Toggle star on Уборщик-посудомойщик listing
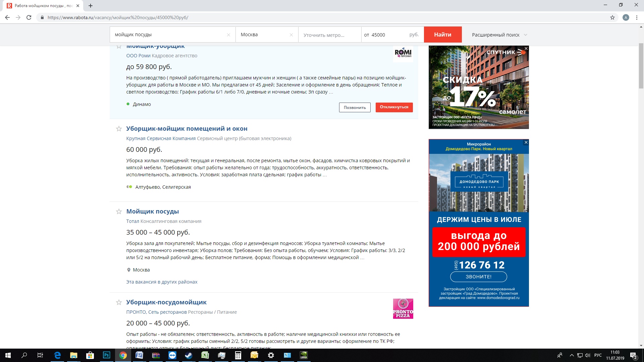The image size is (644, 362). (x=119, y=302)
